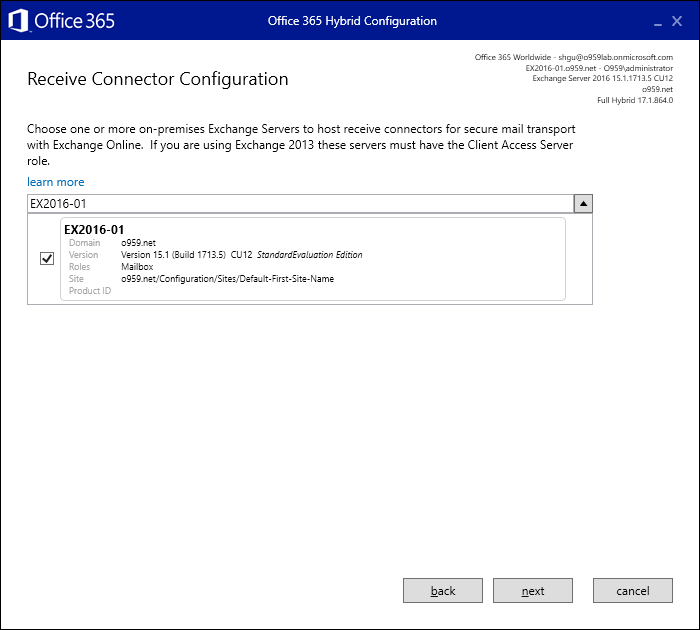Click the Roles label
Screen dimensions: 700x630
[x=79, y=267]
